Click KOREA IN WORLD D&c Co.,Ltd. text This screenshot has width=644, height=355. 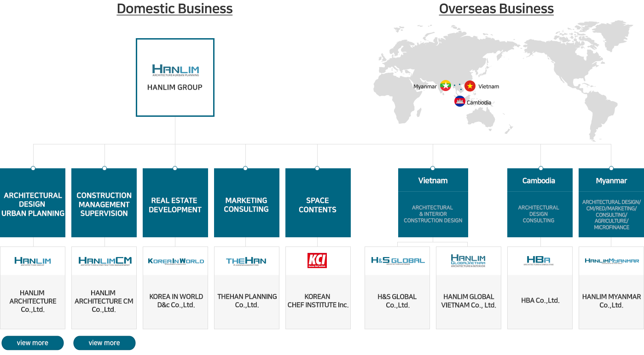pyautogui.click(x=176, y=301)
